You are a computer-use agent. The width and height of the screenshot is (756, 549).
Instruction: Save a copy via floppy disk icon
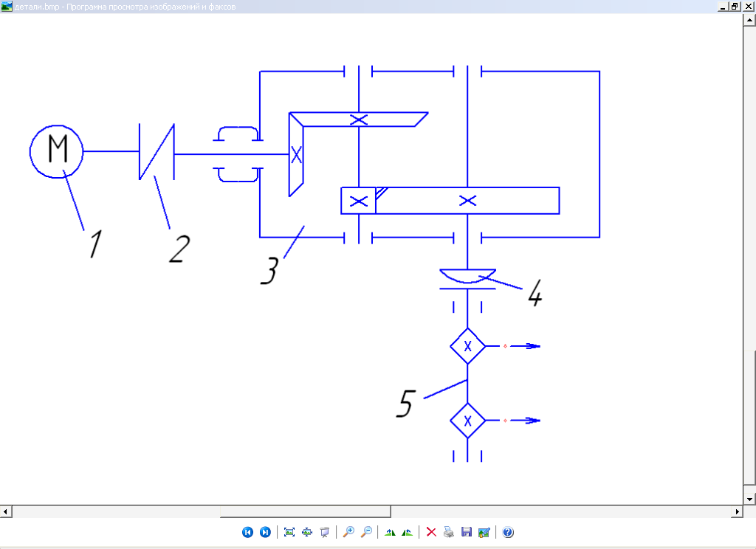pyautogui.click(x=466, y=532)
